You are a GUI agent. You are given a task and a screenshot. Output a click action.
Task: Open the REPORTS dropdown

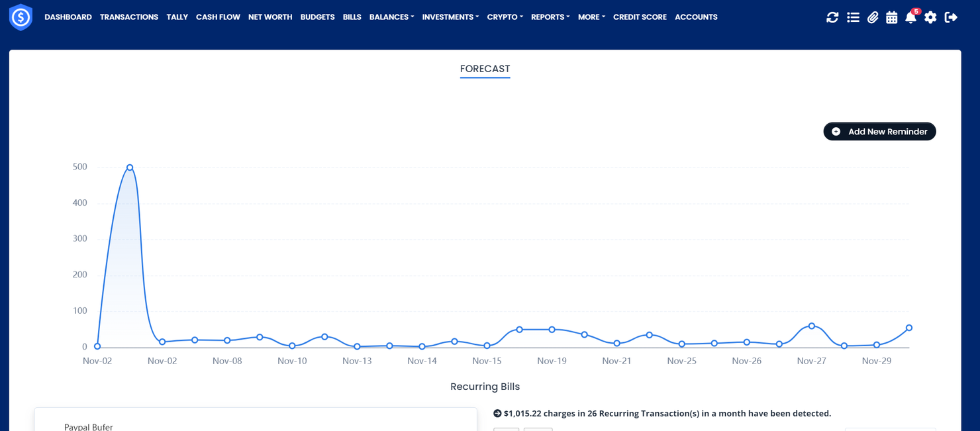[550, 17]
